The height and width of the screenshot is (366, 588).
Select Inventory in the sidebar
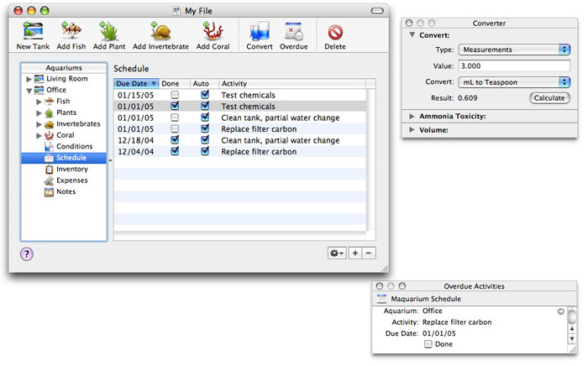click(71, 169)
